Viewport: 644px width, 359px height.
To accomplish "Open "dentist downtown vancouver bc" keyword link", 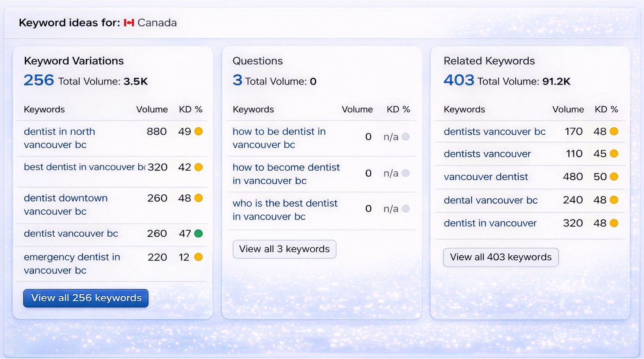I will (66, 205).
